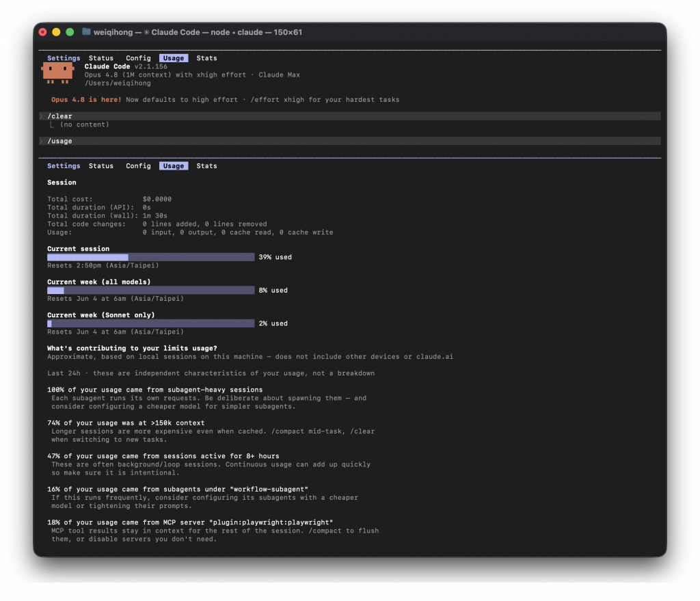Open the Stats tab in lower settings bar
The height and width of the screenshot is (601, 700).
206,166
